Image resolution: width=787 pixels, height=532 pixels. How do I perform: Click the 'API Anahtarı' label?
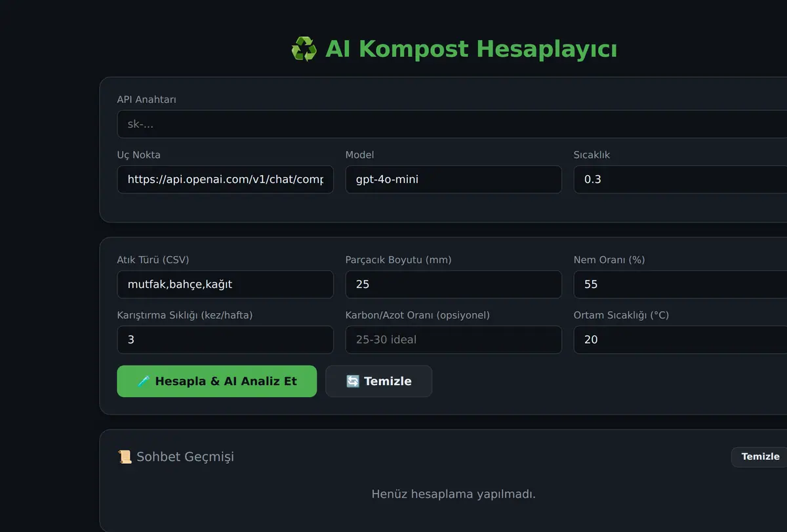146,100
